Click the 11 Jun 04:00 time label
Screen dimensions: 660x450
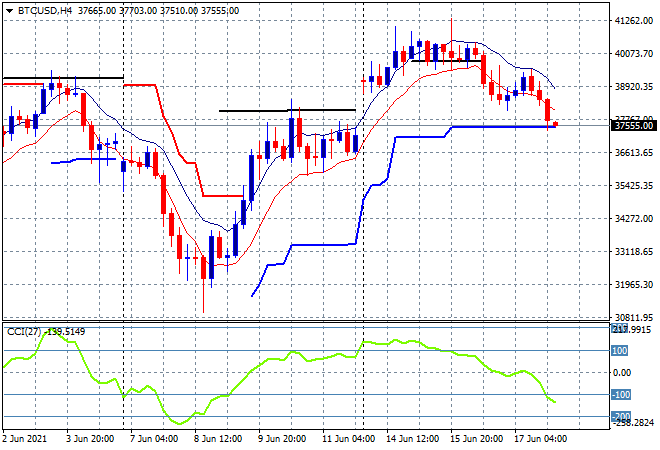pos(349,439)
